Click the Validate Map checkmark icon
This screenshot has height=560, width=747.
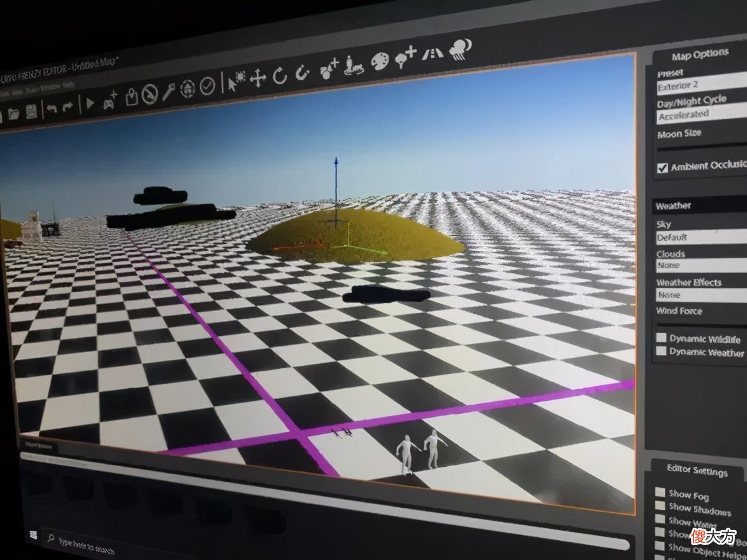207,86
